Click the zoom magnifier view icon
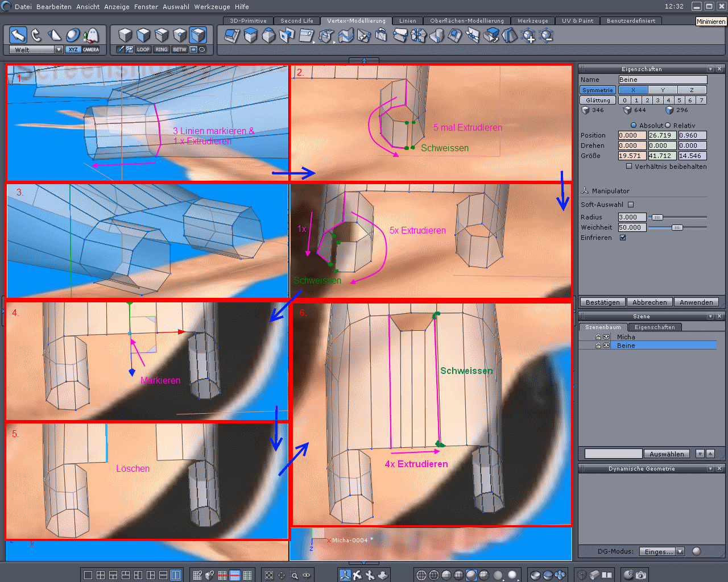Image resolution: width=728 pixels, height=582 pixels. pyautogui.click(x=294, y=575)
